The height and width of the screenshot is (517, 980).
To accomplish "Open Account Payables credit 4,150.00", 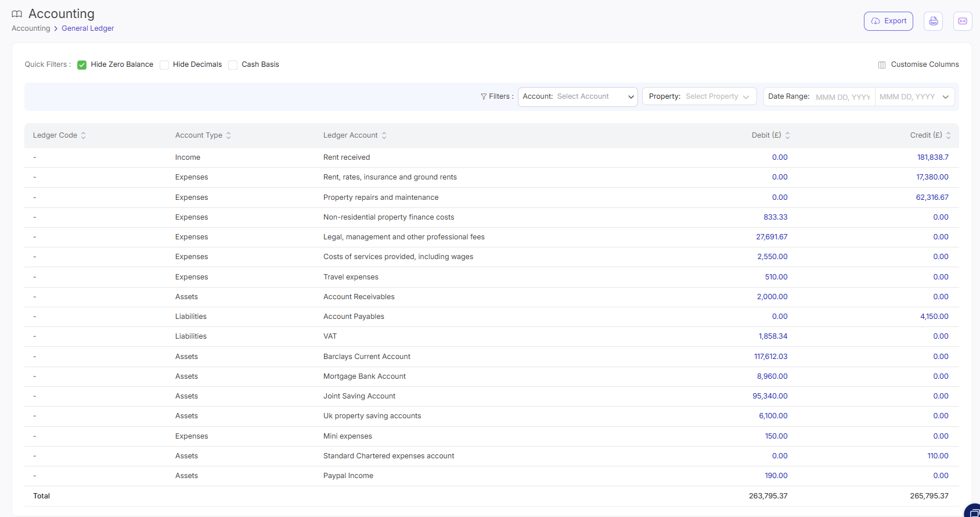I will [934, 317].
